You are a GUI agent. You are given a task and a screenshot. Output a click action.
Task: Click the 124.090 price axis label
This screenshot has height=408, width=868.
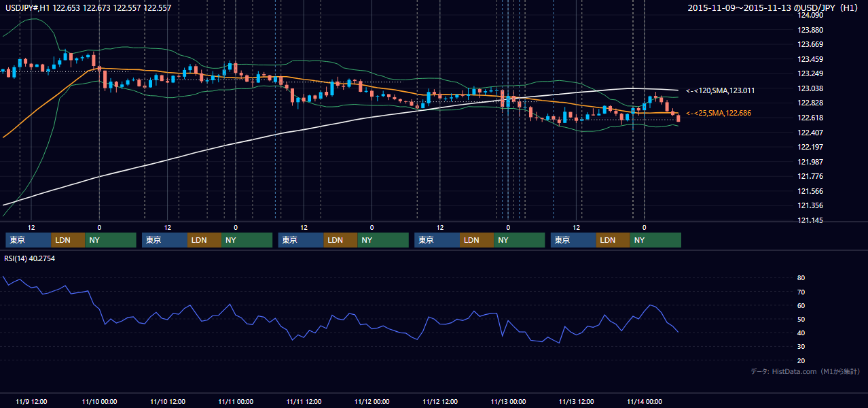(810, 15)
